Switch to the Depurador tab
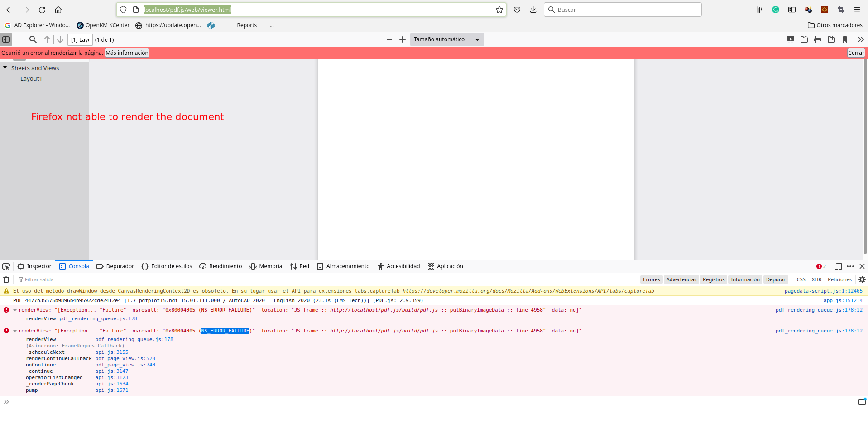868x424 pixels. tap(115, 266)
